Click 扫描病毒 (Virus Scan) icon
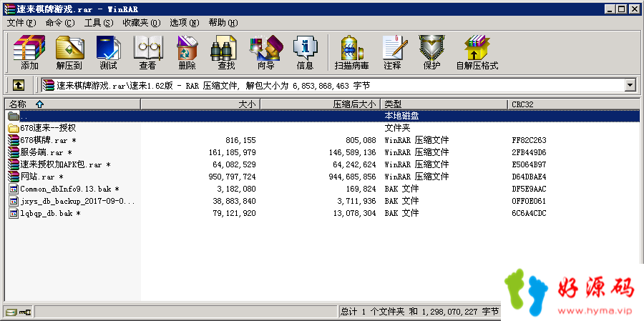 351,52
